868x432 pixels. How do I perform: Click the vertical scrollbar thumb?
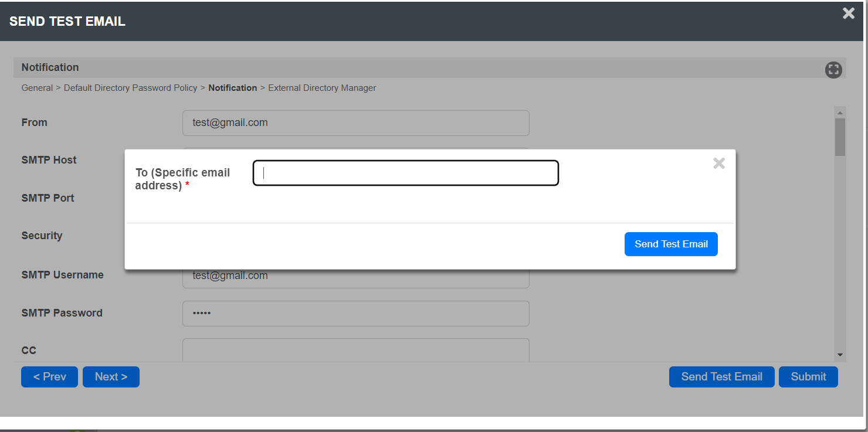point(840,137)
